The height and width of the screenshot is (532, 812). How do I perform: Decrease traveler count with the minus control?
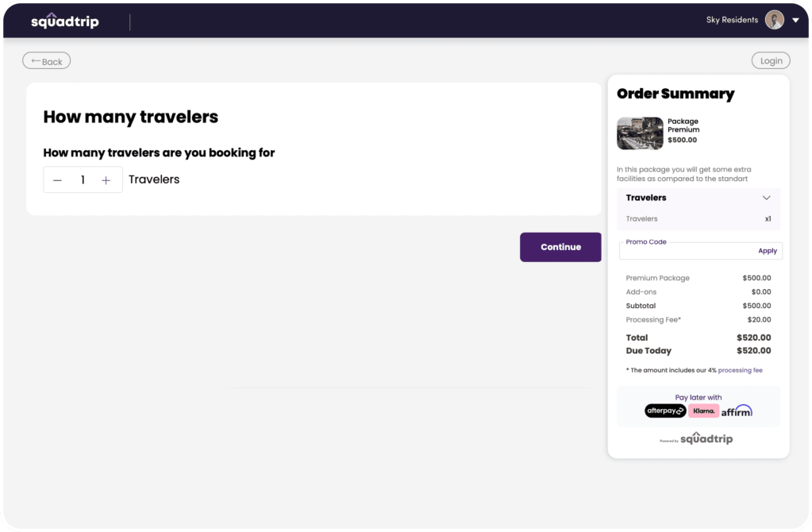pyautogui.click(x=57, y=179)
